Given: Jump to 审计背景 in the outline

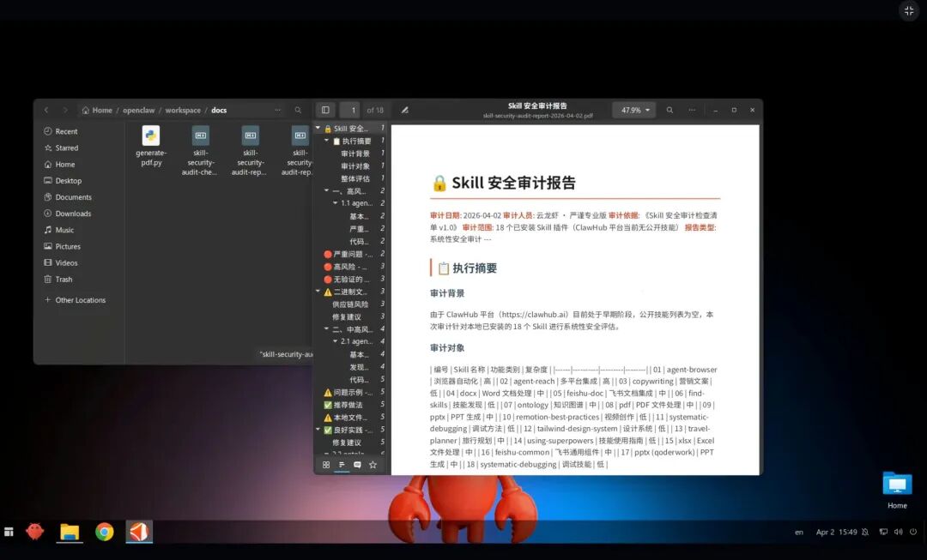Looking at the screenshot, I should point(355,154).
